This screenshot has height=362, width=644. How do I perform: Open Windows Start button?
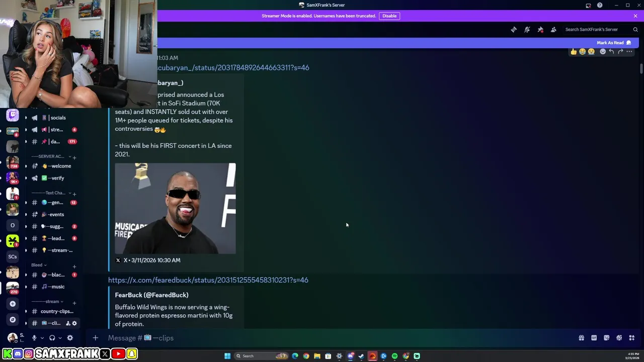tap(227, 356)
